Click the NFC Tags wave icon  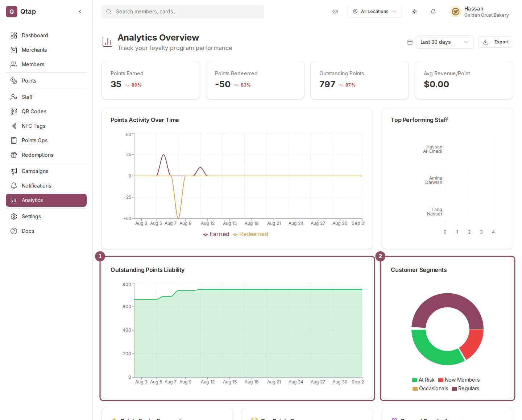click(x=14, y=126)
